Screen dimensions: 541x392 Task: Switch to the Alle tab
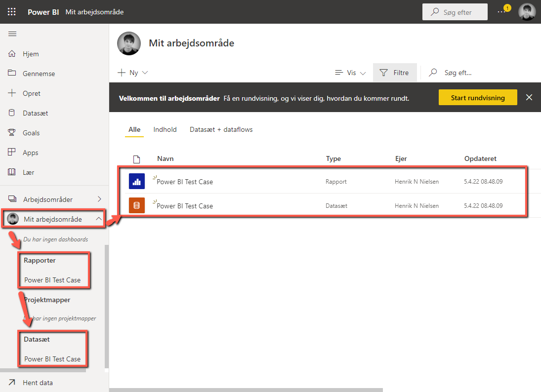(x=134, y=130)
